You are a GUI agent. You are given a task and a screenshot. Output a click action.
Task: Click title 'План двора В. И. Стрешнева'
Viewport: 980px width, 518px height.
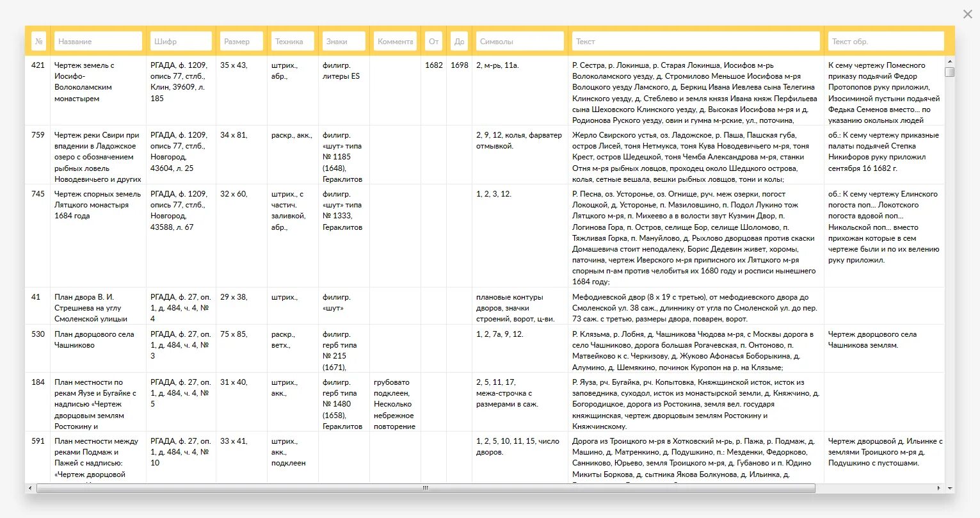(x=91, y=308)
